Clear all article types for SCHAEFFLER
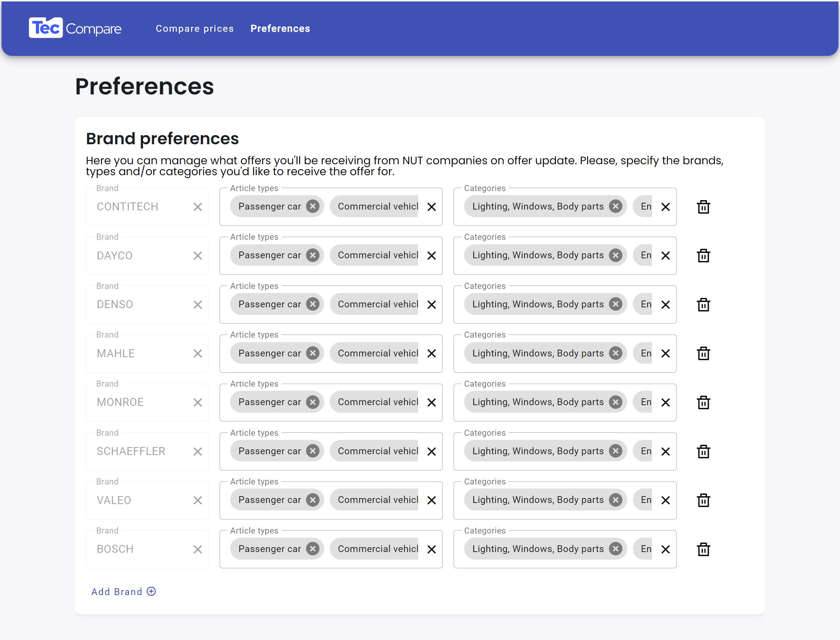 pyautogui.click(x=431, y=452)
